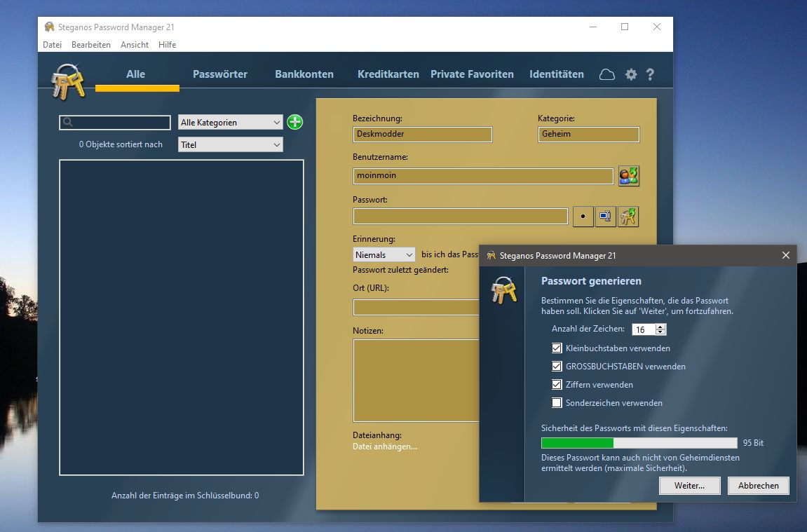
Task: Enable Sonderzeichen verwenden
Action: pyautogui.click(x=557, y=403)
